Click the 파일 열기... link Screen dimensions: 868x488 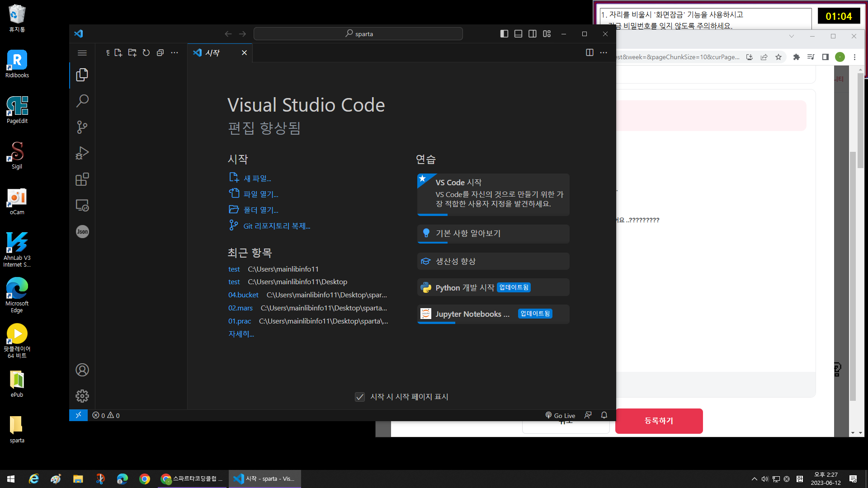pos(261,194)
